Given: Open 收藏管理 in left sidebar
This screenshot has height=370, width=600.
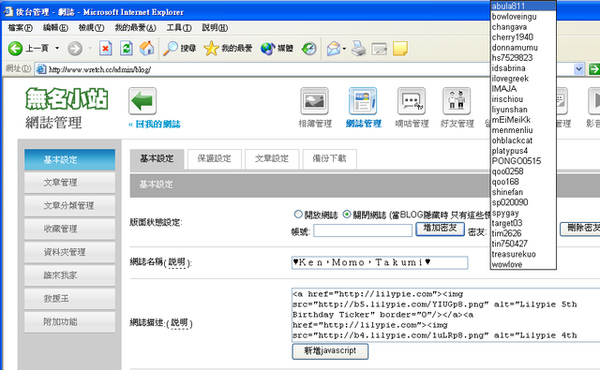Looking at the screenshot, I should tap(70, 229).
